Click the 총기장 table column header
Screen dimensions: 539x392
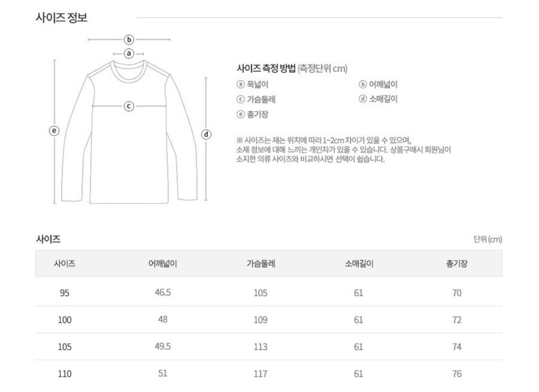coord(456,263)
